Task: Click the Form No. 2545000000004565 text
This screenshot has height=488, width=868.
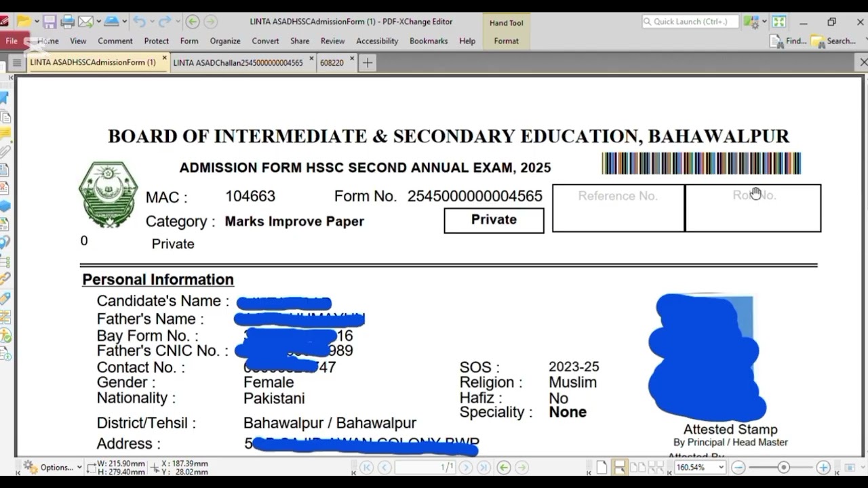Action: 438,197
